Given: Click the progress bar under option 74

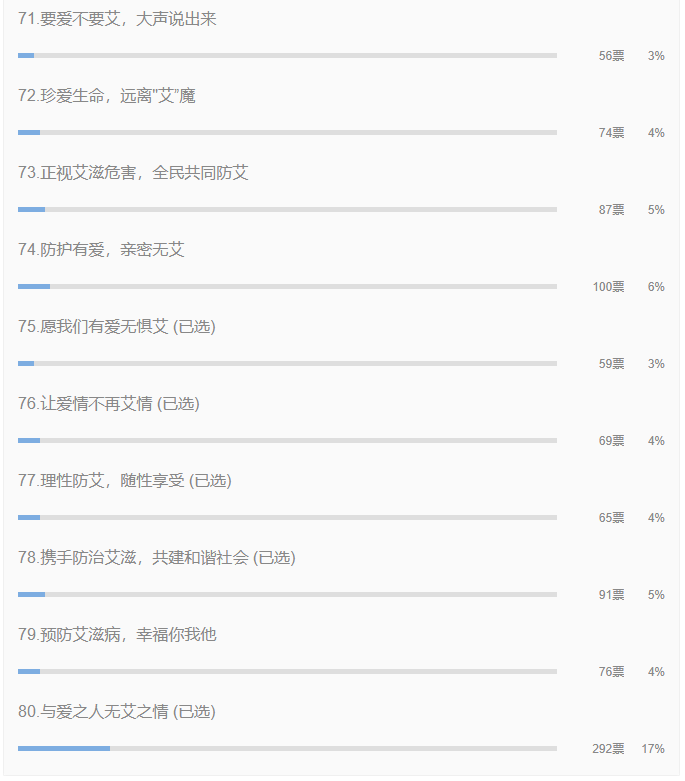Looking at the screenshot, I should pyautogui.click(x=287, y=286).
